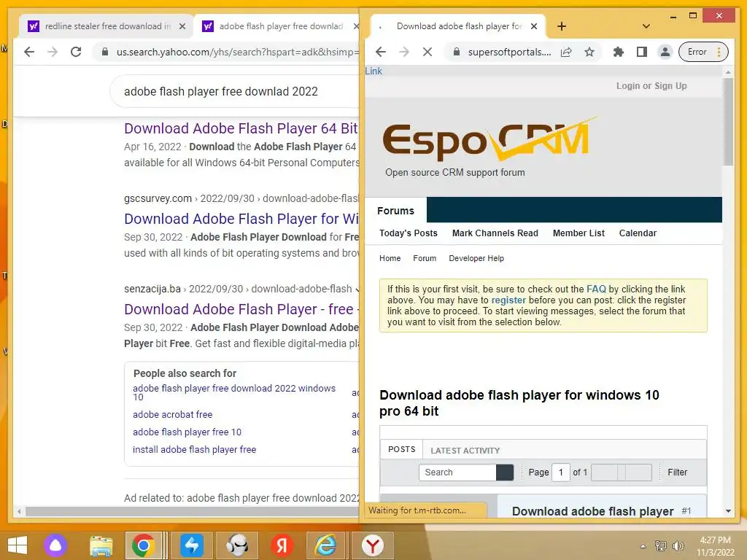The height and width of the screenshot is (560, 747).
Task: Close the redline stealer tab
Action: tap(182, 26)
